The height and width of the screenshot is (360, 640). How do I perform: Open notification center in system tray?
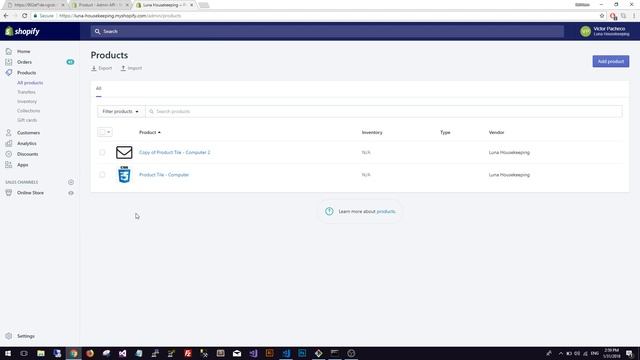[629, 353]
